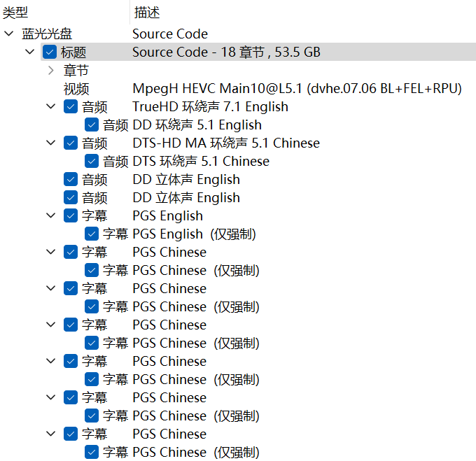This screenshot has width=476, height=461.
Task: Uncheck the PGS English (仅强制) forced checkbox
Action: (x=92, y=234)
